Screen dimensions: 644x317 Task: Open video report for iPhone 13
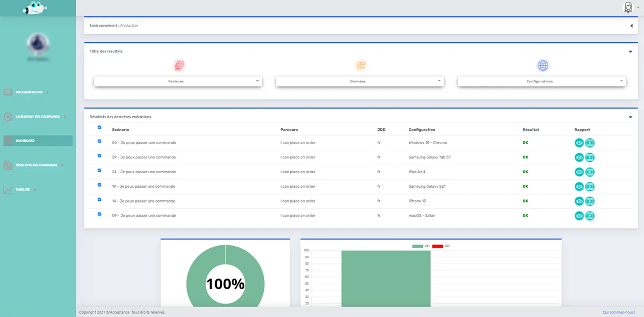point(590,201)
